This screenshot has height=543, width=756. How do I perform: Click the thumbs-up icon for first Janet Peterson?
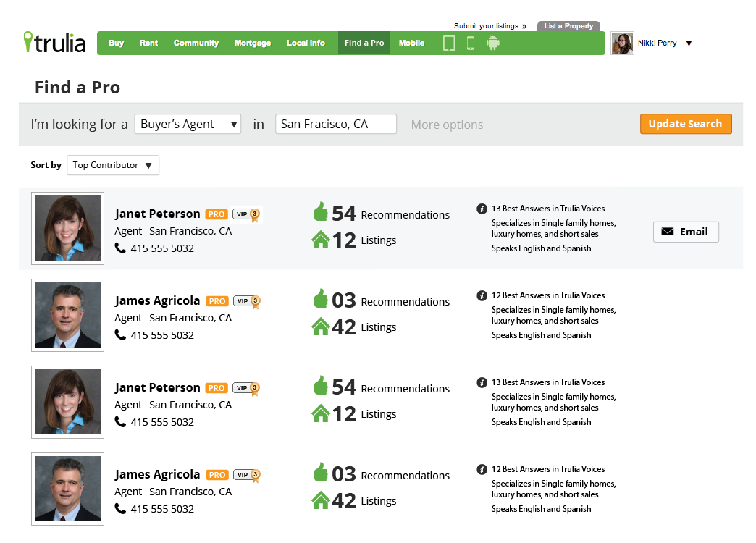pos(321,211)
